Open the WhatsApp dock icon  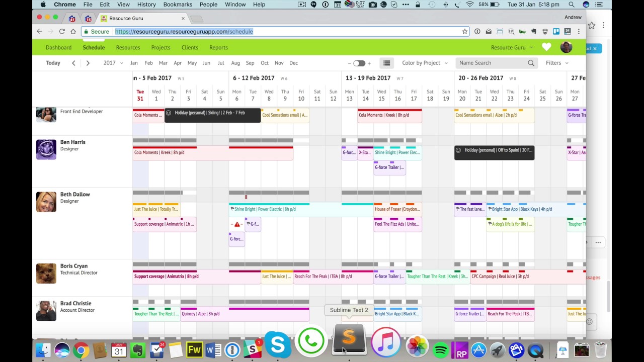[311, 342]
